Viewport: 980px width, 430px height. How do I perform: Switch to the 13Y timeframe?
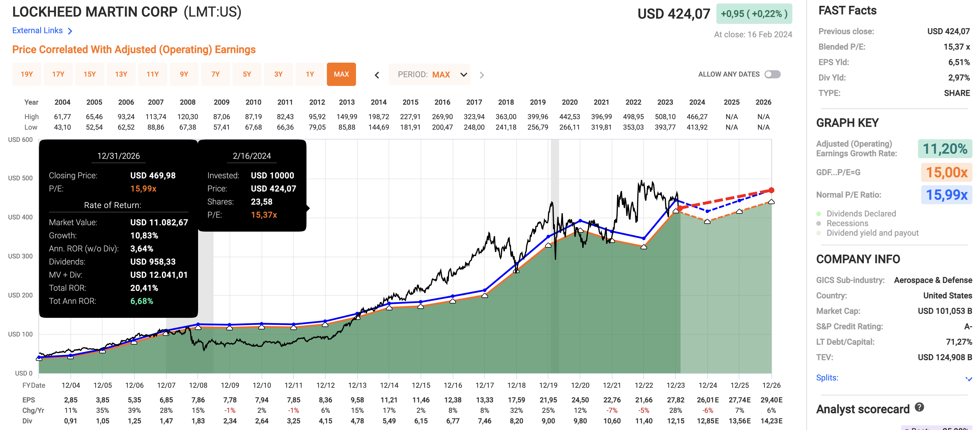[121, 74]
